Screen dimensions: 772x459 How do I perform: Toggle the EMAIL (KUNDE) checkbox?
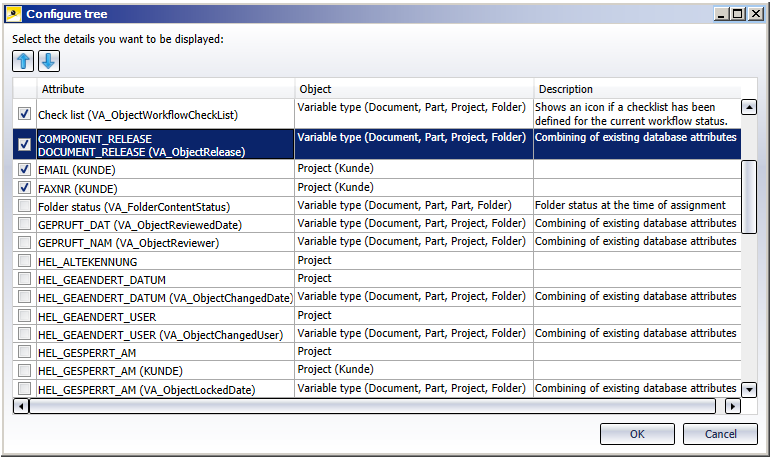pos(25,170)
